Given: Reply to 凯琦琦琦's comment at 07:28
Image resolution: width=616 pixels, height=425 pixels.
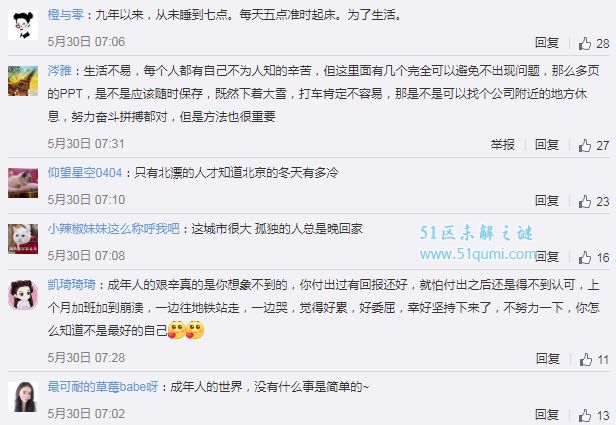Looking at the screenshot, I should pyautogui.click(x=548, y=359).
